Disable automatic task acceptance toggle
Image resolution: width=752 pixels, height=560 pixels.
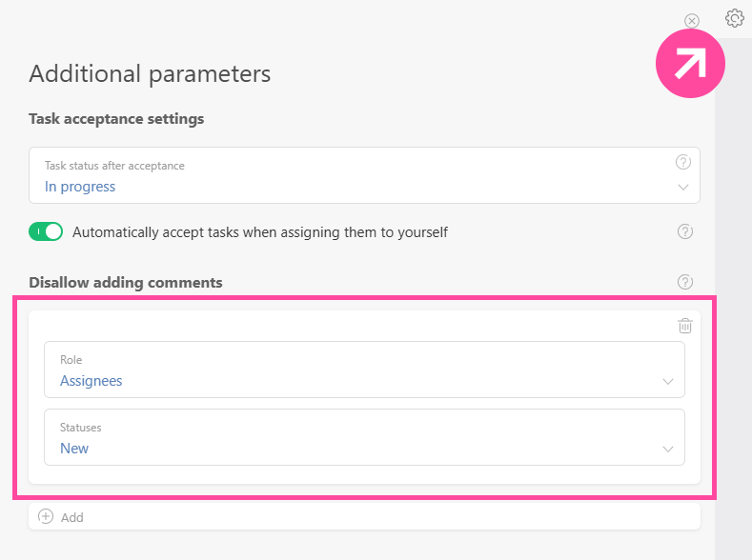point(46,231)
